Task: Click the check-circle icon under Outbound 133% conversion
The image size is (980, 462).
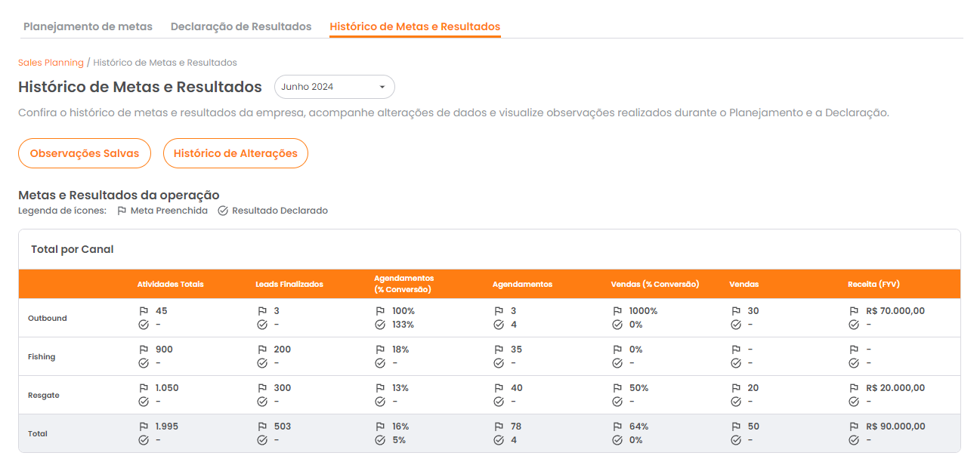Action: [x=380, y=325]
